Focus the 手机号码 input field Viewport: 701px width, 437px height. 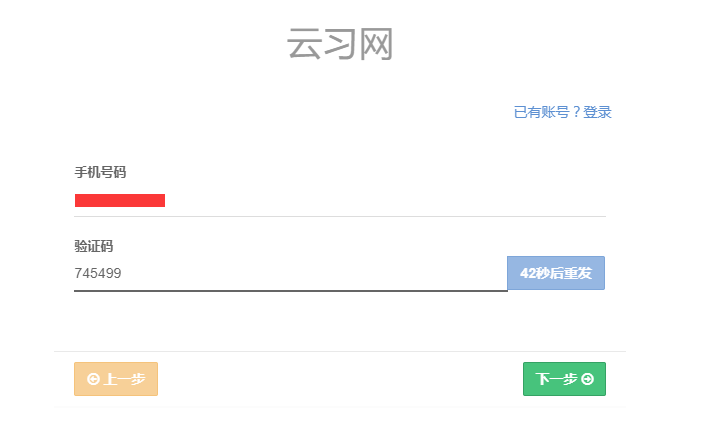tap(340, 200)
